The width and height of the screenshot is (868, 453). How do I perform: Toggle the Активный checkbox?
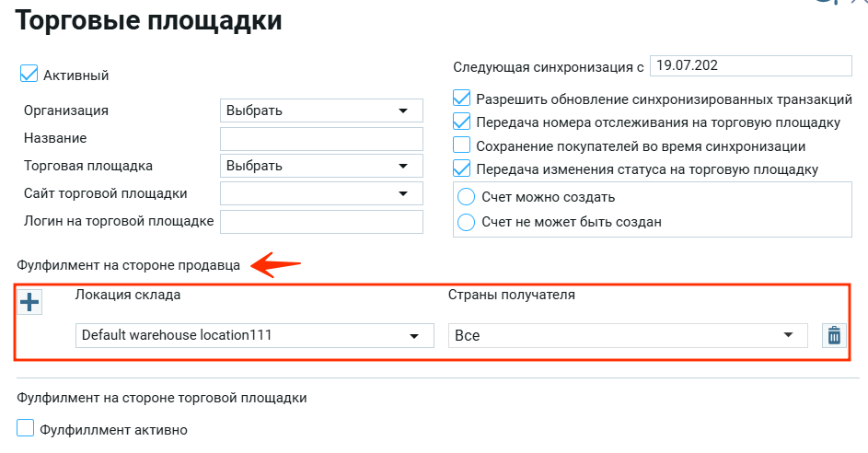pos(29,74)
